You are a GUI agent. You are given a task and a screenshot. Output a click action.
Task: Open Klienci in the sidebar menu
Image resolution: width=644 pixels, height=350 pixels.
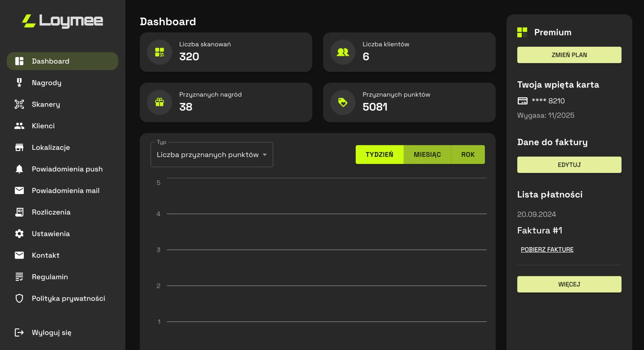click(x=43, y=126)
